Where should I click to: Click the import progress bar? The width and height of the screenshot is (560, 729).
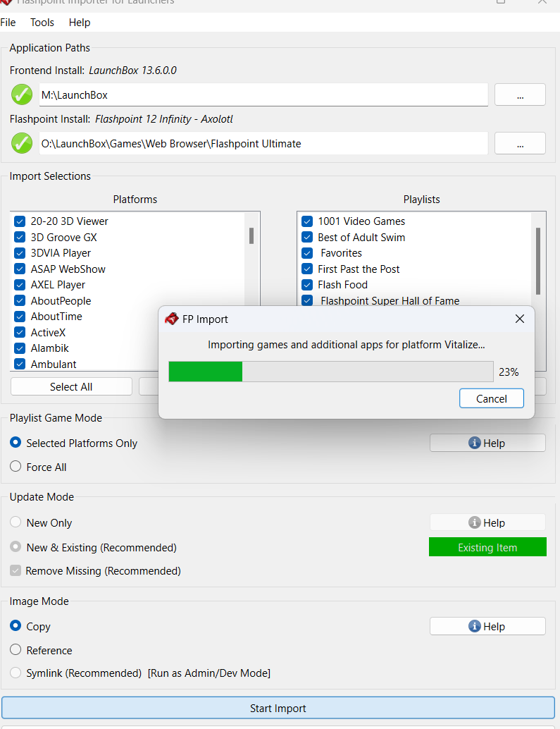coord(330,372)
